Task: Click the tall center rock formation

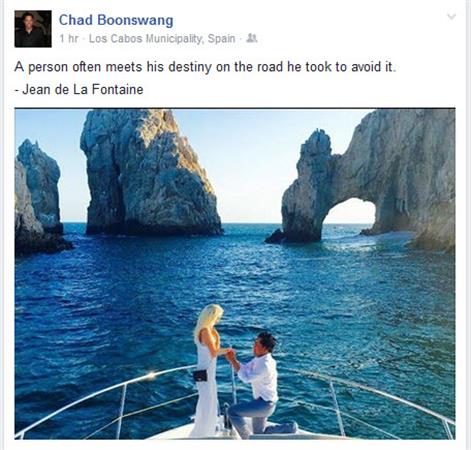Action: coord(150,172)
